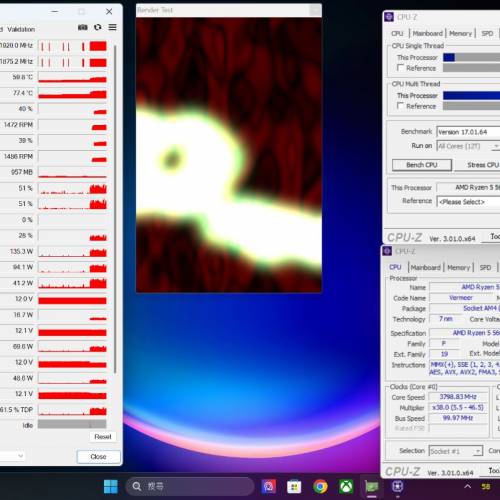Image resolution: width=500 pixels, height=500 pixels.
Task: Click the Stress CPU button
Action: point(478,165)
